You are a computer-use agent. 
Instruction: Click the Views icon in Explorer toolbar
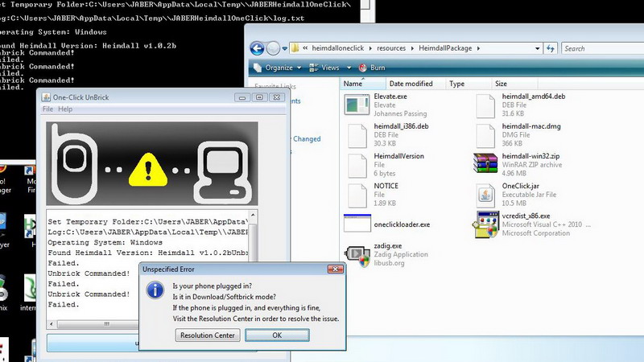point(314,68)
